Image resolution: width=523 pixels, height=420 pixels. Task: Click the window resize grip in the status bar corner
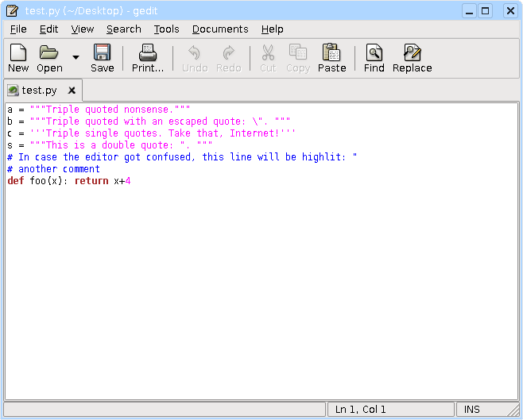(x=513, y=410)
